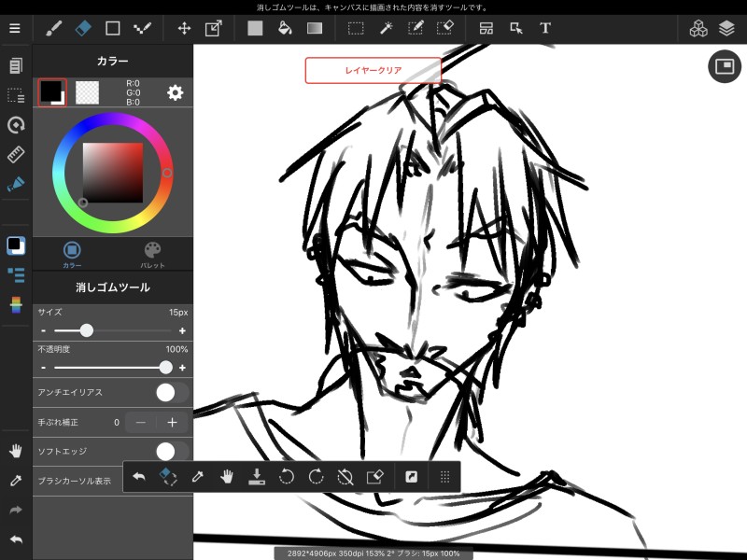The height and width of the screenshot is (560, 747).
Task: Switch to the カラー tab
Action: coord(72,254)
